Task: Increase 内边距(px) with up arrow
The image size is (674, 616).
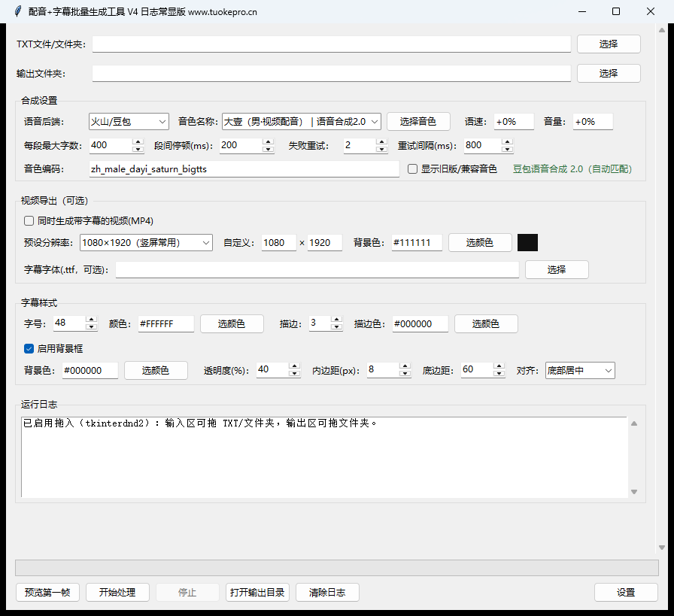Action: [405, 366]
